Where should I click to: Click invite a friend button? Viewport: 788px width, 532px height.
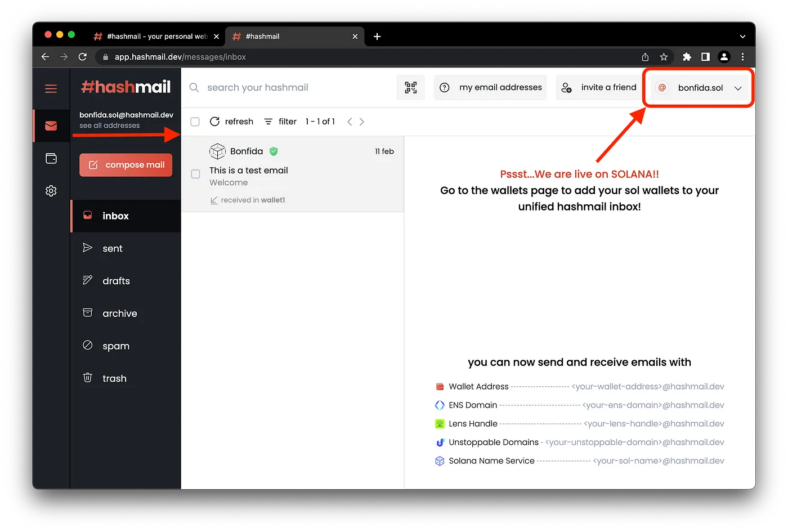[x=599, y=87]
